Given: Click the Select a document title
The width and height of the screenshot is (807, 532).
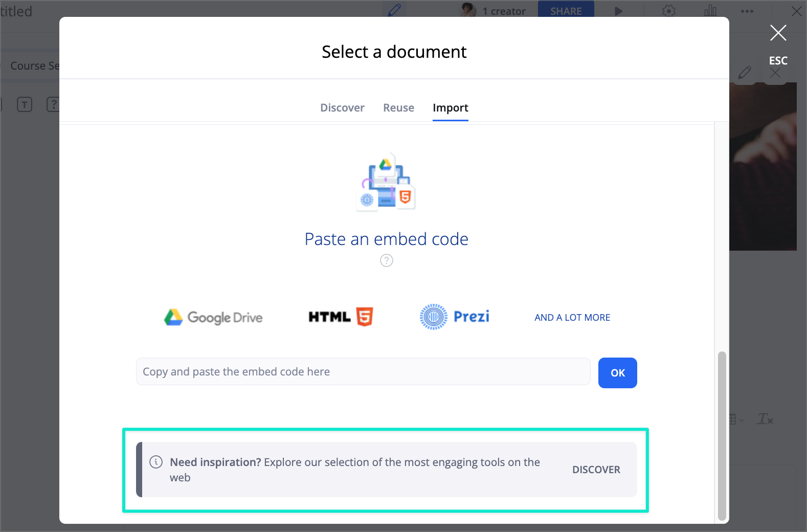Looking at the screenshot, I should pos(394,52).
